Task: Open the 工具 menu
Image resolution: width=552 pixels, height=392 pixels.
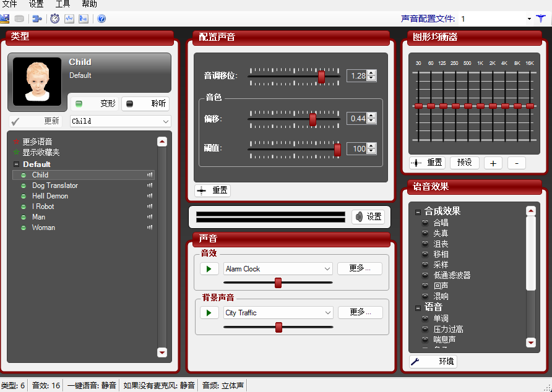Action: pyautogui.click(x=63, y=4)
